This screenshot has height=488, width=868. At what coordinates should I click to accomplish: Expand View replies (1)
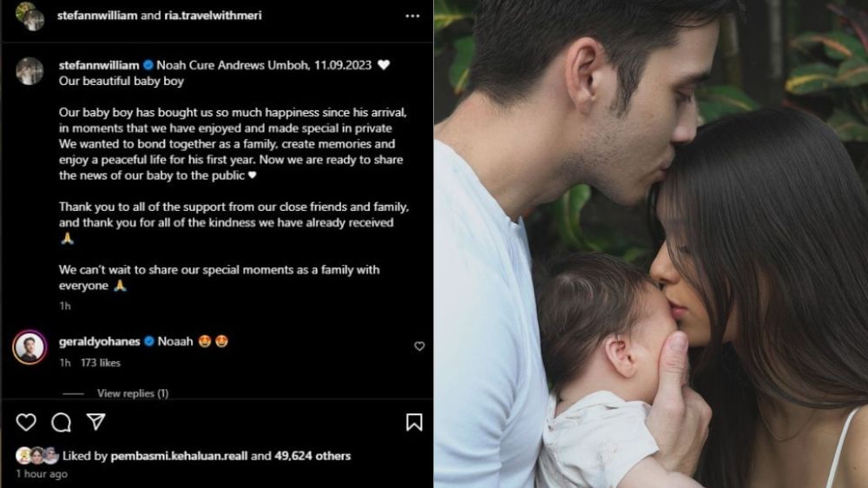pyautogui.click(x=132, y=393)
